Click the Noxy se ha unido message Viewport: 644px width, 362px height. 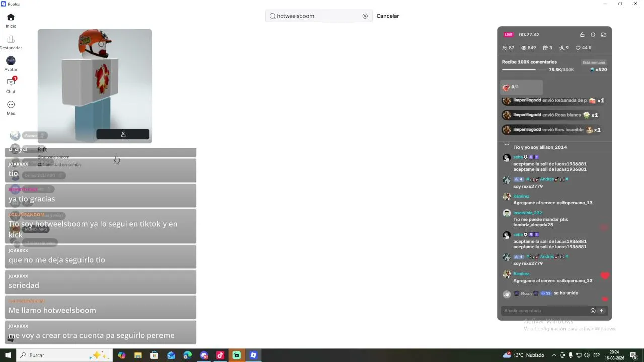tap(541, 293)
